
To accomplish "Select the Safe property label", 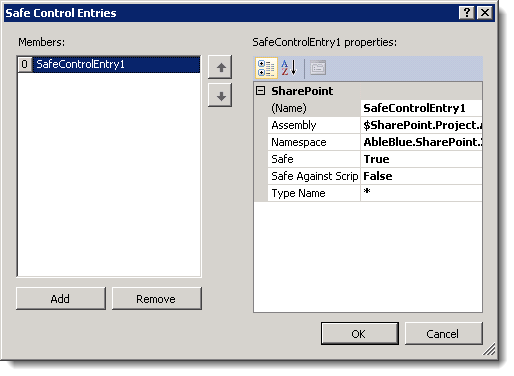I will (x=314, y=159).
